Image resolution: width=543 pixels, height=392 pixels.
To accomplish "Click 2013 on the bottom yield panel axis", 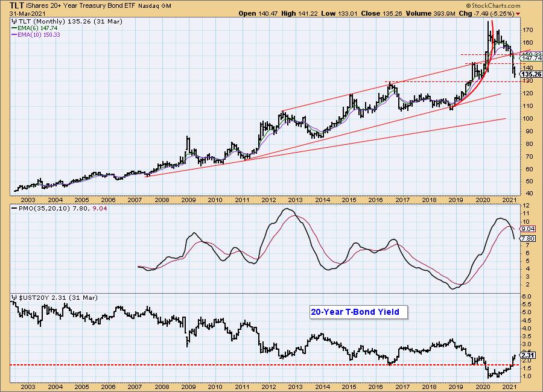I will click(x=296, y=387).
